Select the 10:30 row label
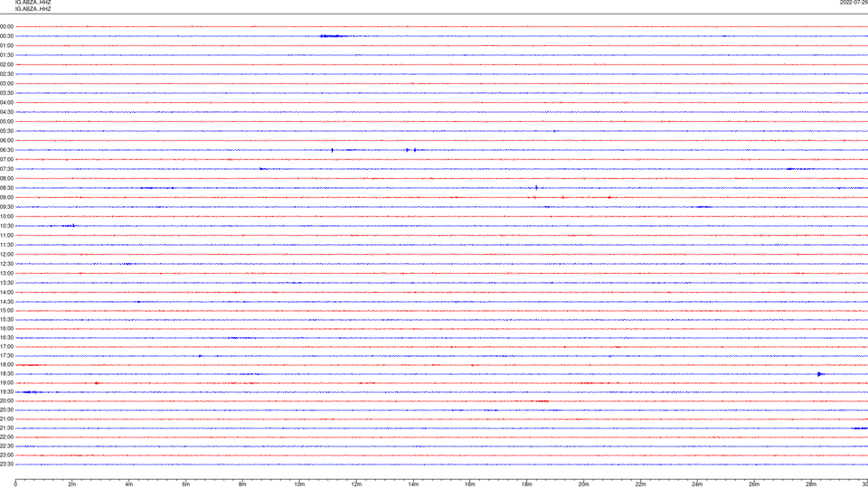 [6, 226]
